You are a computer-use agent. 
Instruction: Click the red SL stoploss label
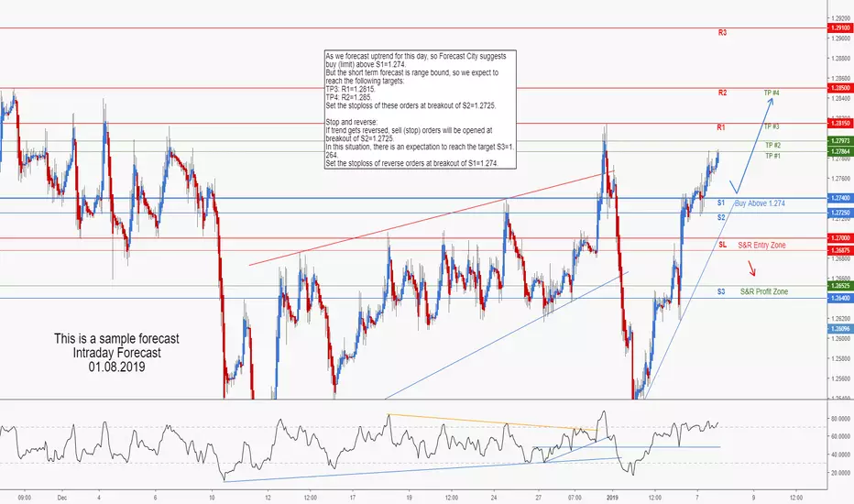[x=723, y=245]
